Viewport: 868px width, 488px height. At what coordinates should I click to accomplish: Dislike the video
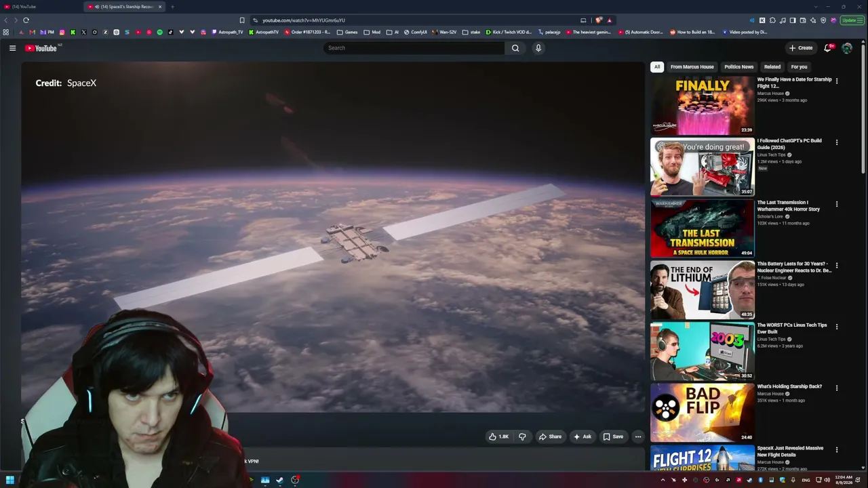(x=522, y=436)
